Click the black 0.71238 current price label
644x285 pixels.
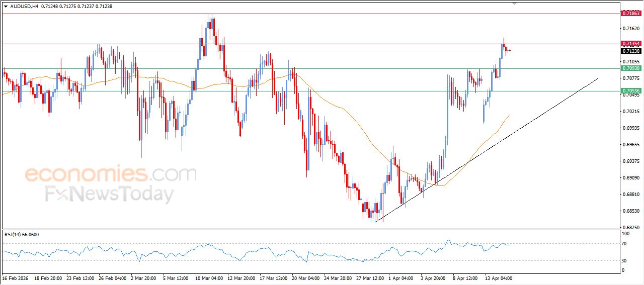(631, 51)
